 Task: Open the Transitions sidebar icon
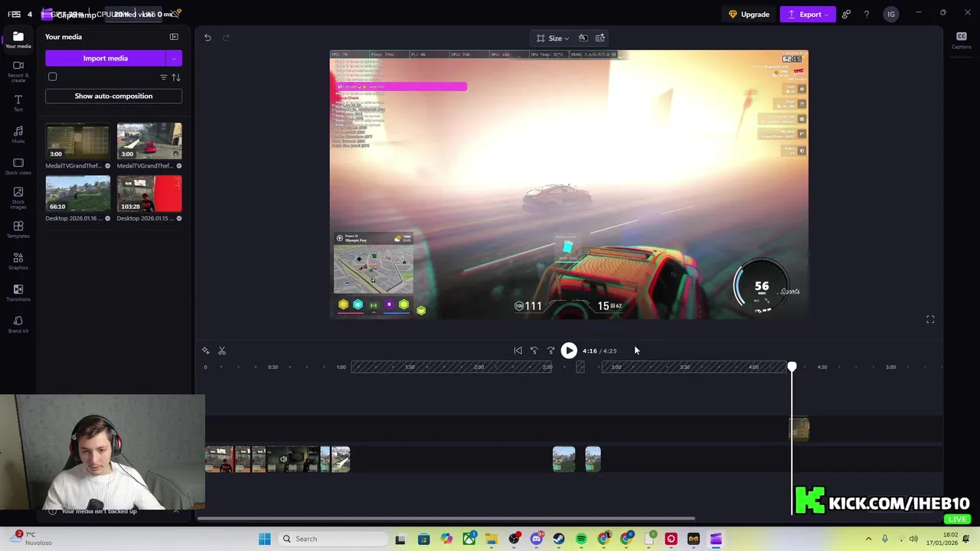point(18,293)
